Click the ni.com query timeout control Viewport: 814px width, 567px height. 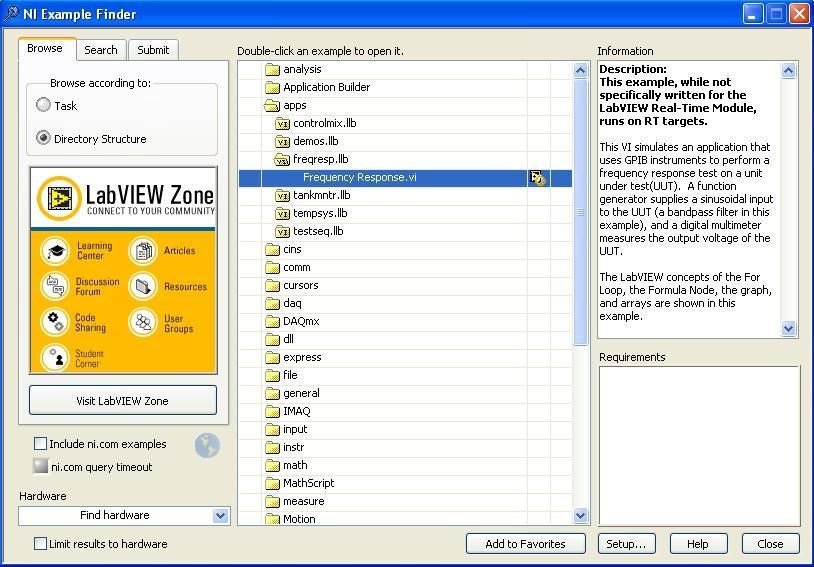(x=40, y=466)
